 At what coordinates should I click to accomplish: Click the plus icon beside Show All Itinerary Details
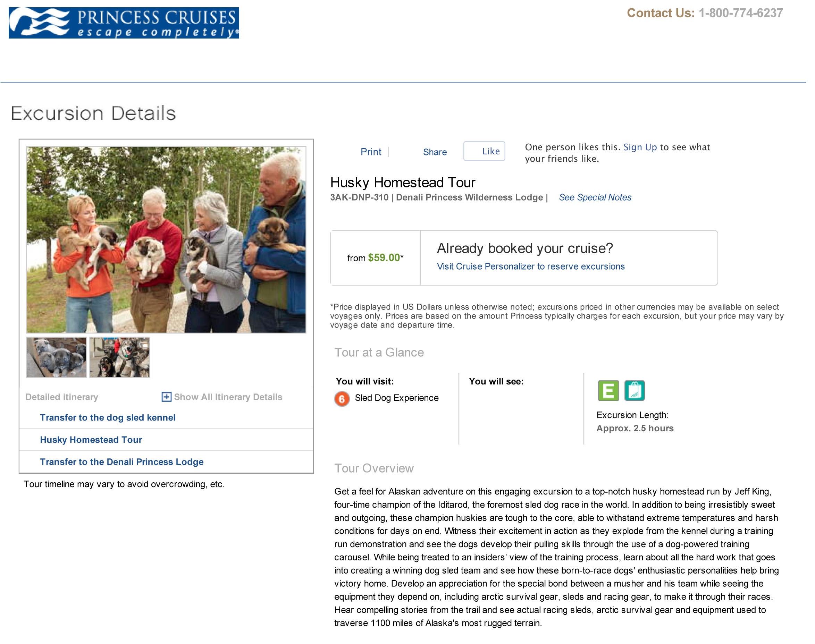coord(166,397)
